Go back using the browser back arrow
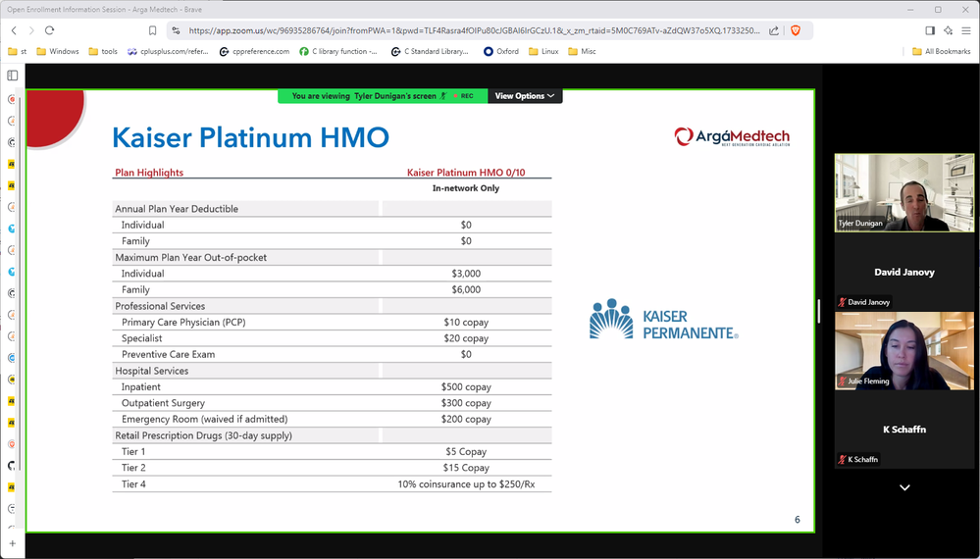This screenshot has width=980, height=559. pyautogui.click(x=14, y=30)
